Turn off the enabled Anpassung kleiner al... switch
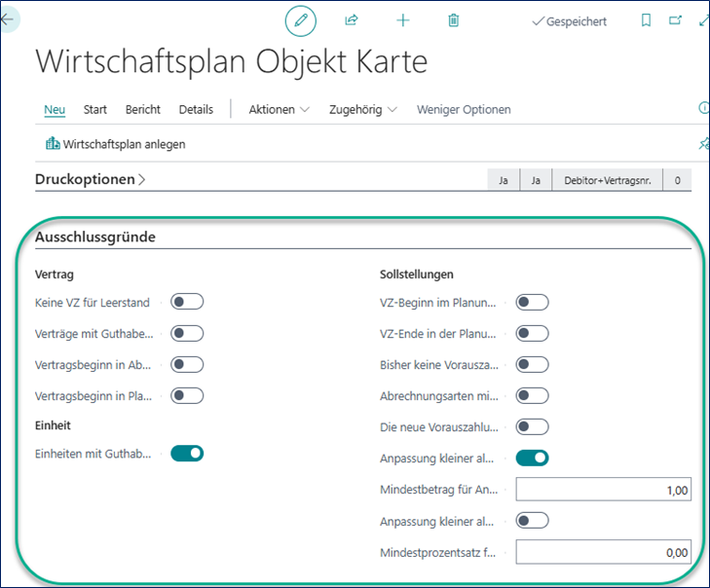 532,458
